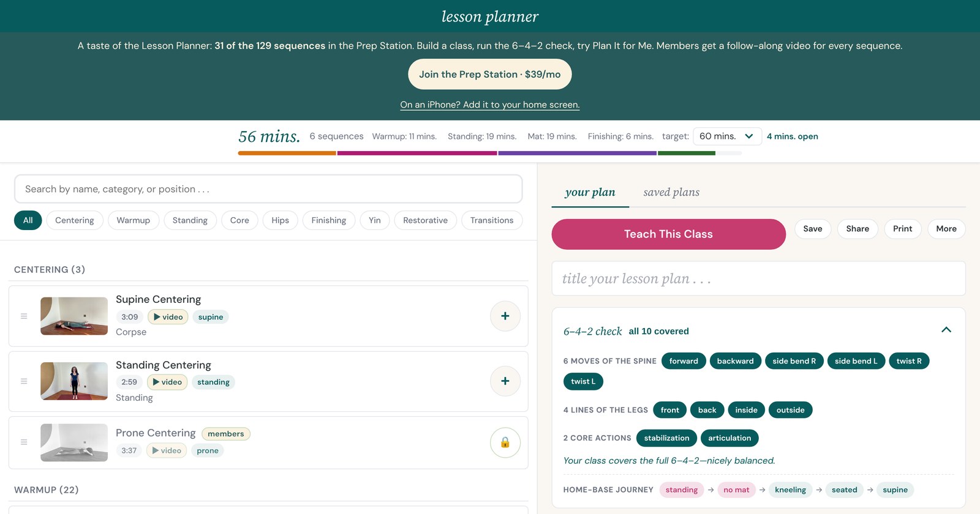Switch to the your plan tab
This screenshot has height=514, width=980.
click(590, 192)
